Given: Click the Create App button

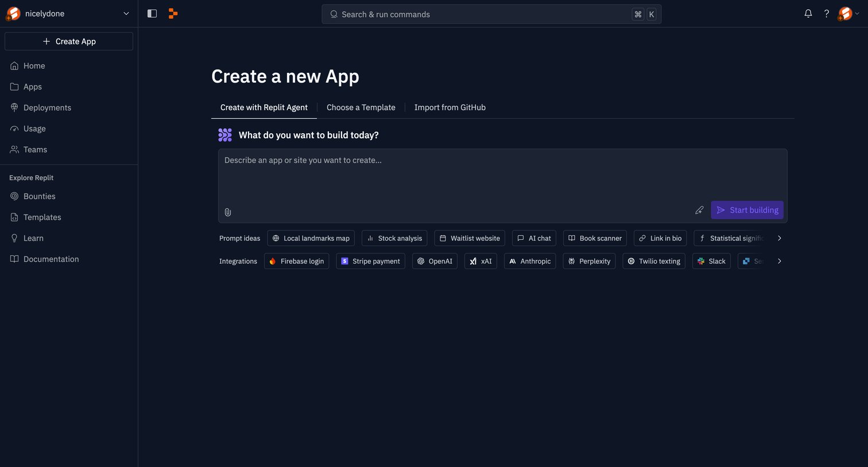Looking at the screenshot, I should point(69,41).
